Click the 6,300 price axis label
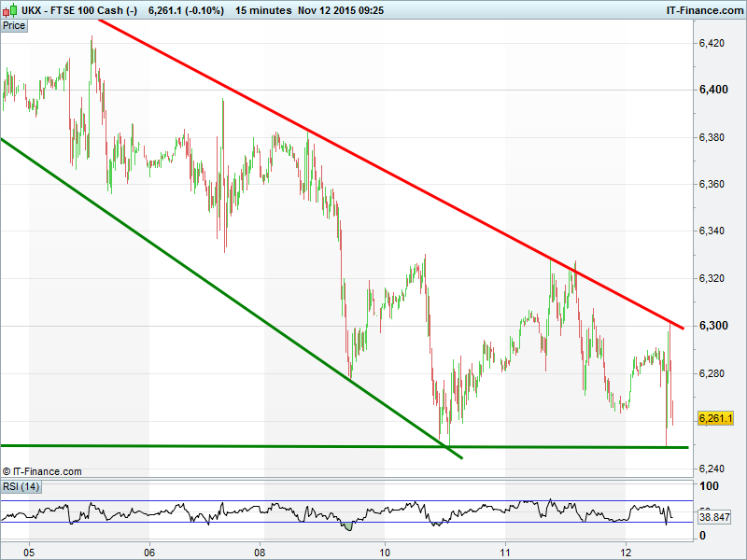 713,326
